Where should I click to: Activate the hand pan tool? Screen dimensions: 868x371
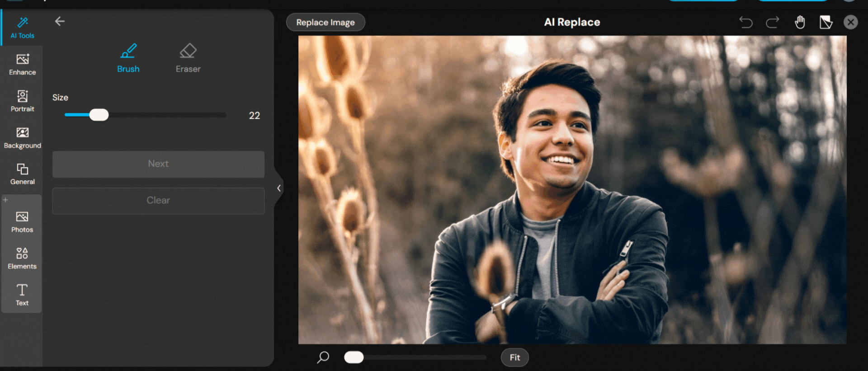800,22
